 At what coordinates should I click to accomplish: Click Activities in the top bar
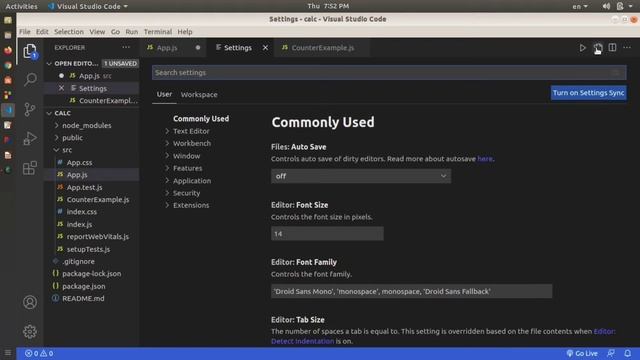click(x=21, y=6)
